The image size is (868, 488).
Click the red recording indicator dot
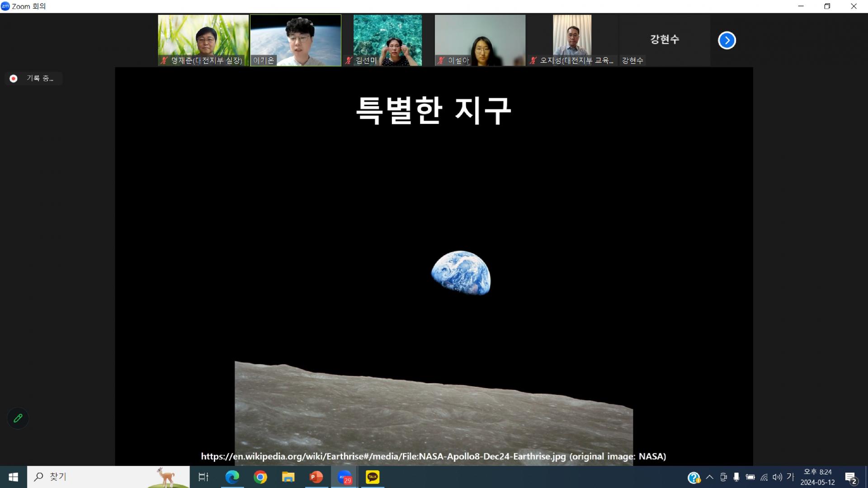point(14,79)
